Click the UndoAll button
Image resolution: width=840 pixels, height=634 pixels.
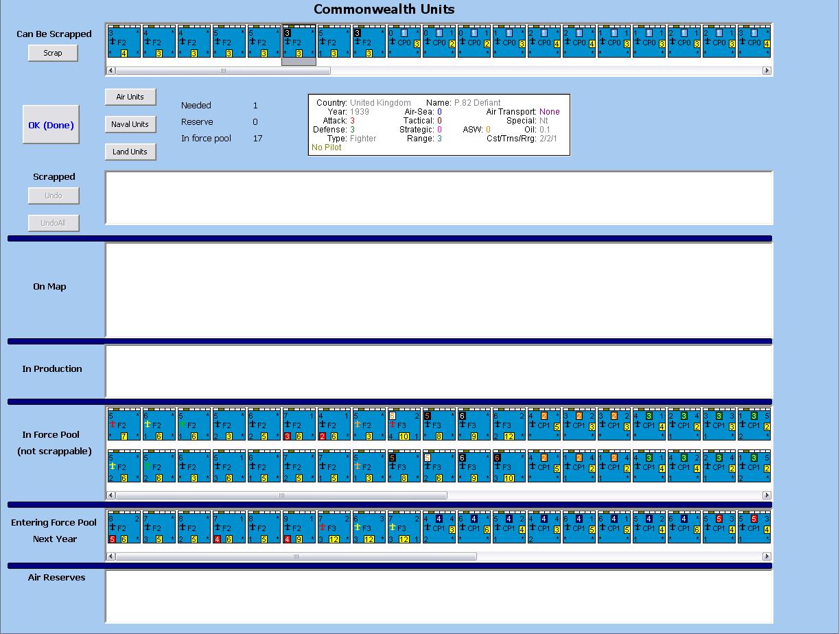[x=54, y=223]
